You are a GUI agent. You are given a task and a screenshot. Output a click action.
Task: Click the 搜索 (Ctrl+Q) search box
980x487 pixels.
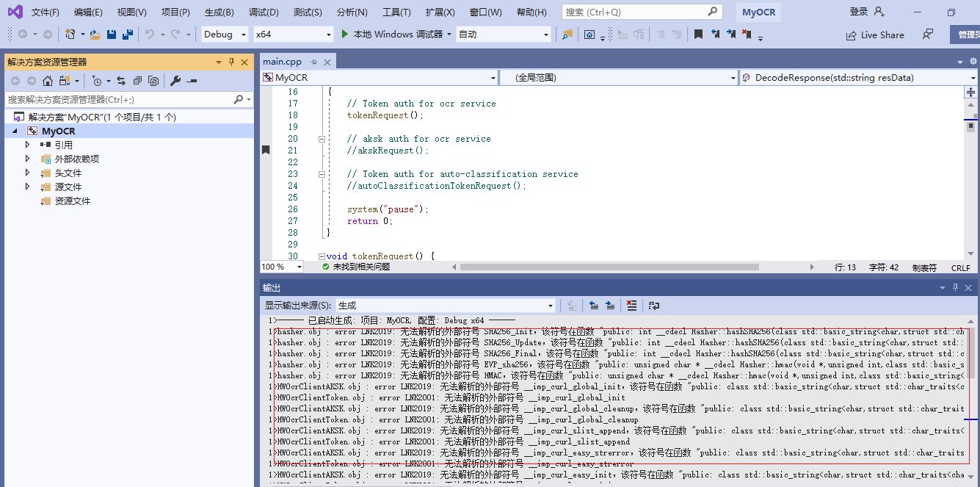(x=639, y=12)
